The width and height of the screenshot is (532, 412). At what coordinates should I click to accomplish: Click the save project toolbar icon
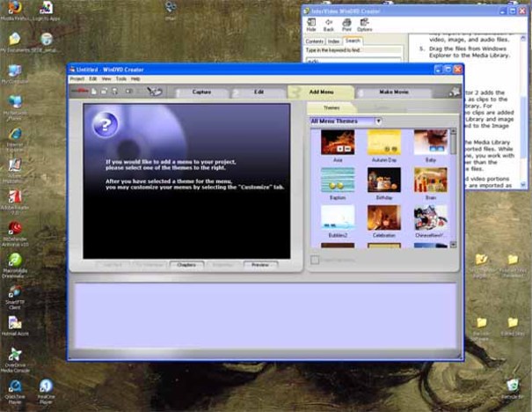coord(115,92)
